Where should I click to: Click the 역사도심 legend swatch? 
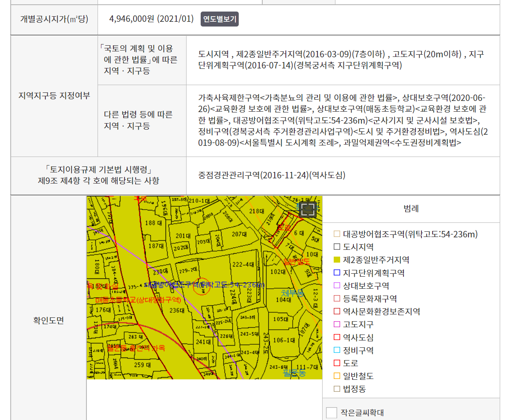pyautogui.click(x=337, y=337)
